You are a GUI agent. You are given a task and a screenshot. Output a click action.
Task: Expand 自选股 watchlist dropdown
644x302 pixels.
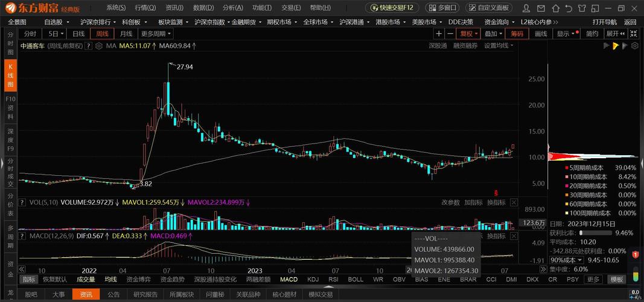point(56,22)
